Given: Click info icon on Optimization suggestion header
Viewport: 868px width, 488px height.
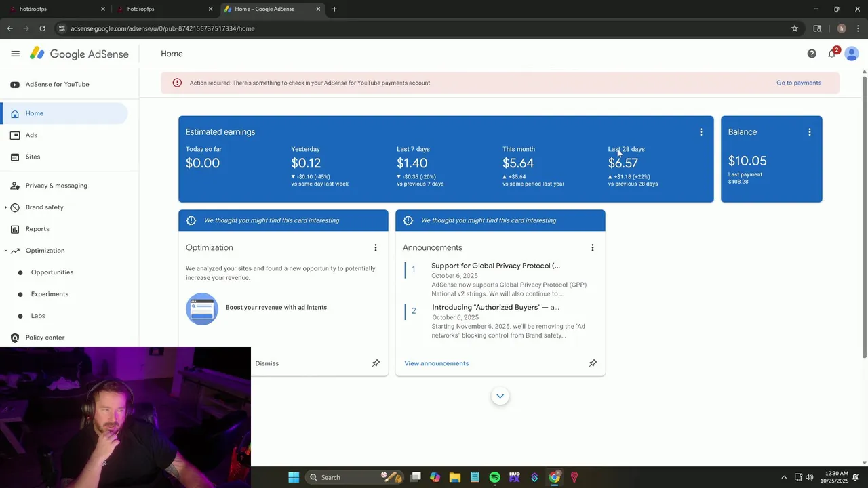Looking at the screenshot, I should pos(191,220).
